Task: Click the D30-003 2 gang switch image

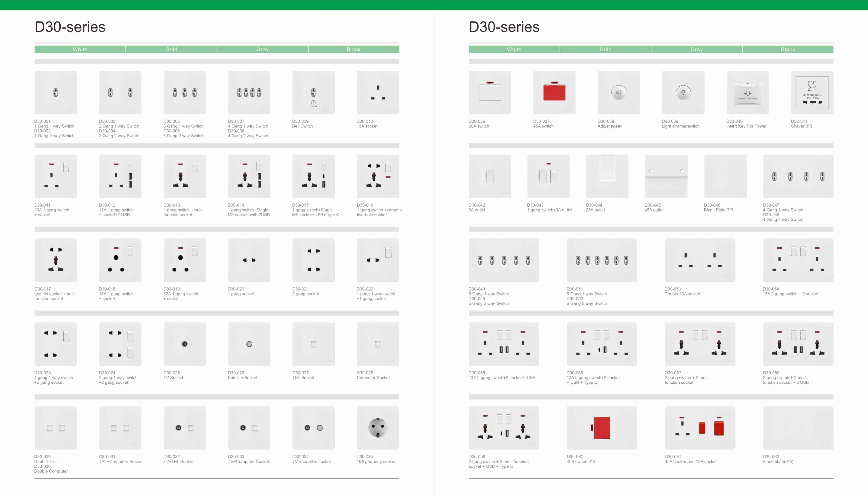Action: (120, 92)
